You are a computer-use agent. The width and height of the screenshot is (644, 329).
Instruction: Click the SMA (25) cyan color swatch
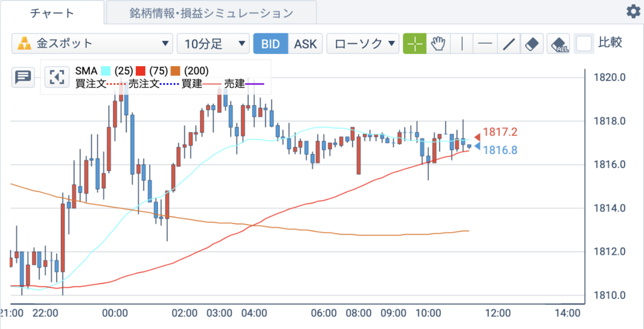tap(106, 71)
